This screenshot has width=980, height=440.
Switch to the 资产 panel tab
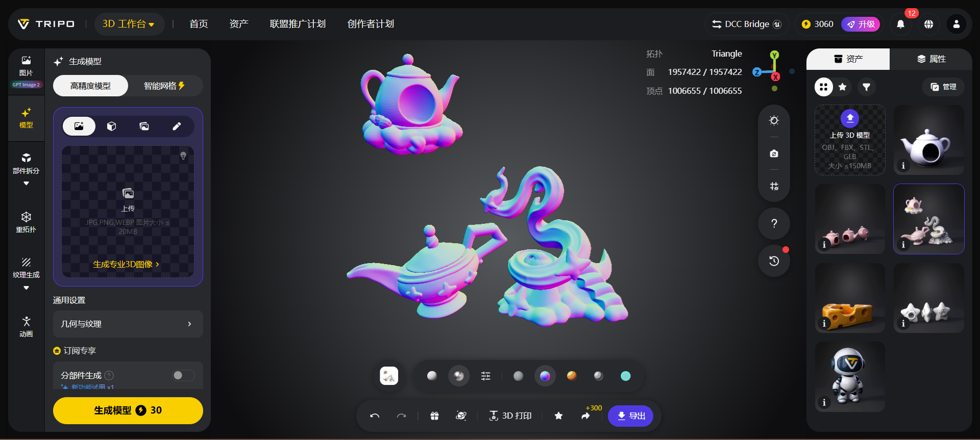click(x=848, y=59)
